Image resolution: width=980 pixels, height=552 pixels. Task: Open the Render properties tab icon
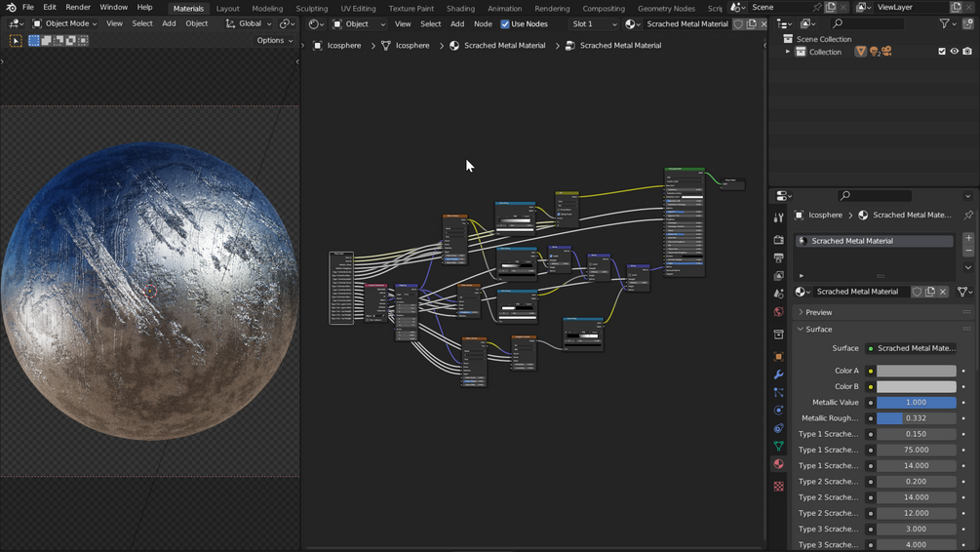point(778,240)
